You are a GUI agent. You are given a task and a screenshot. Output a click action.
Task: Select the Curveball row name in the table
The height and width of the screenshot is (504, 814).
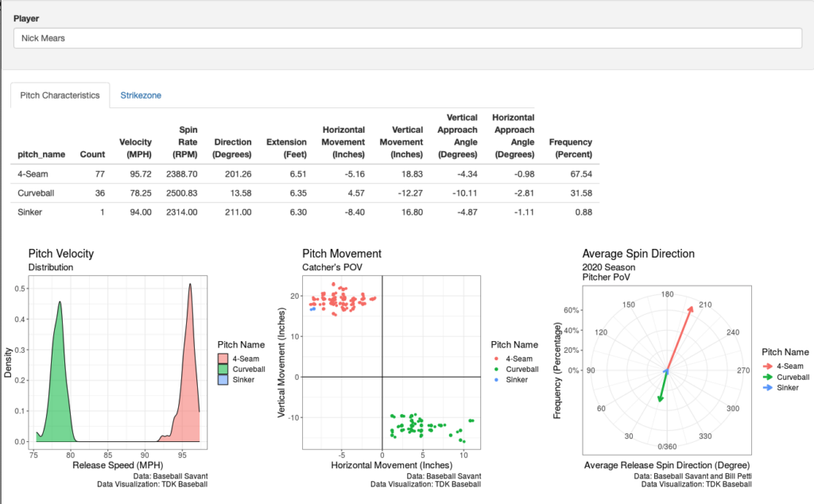coord(36,193)
